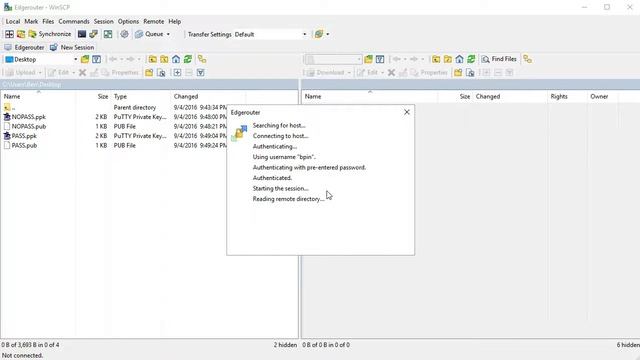Create new local file icon

[161, 73]
